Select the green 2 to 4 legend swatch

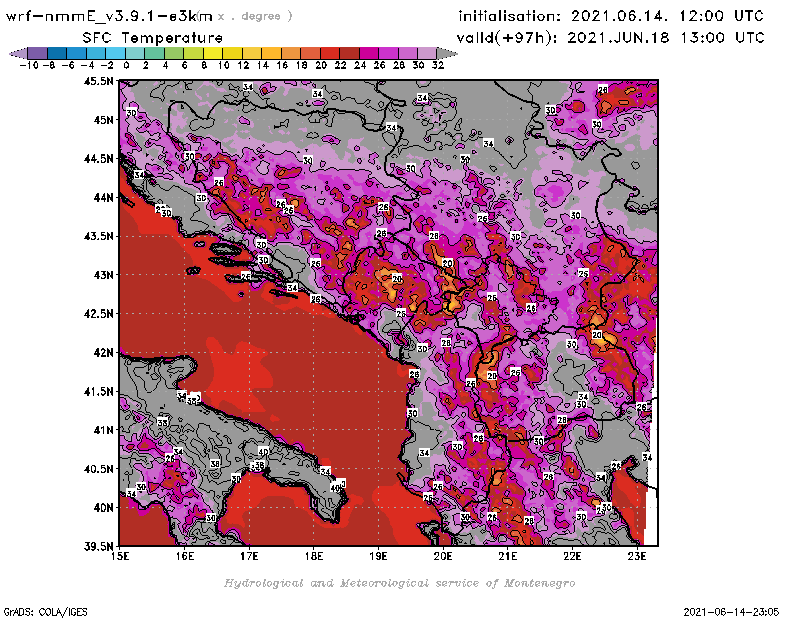coord(155,53)
